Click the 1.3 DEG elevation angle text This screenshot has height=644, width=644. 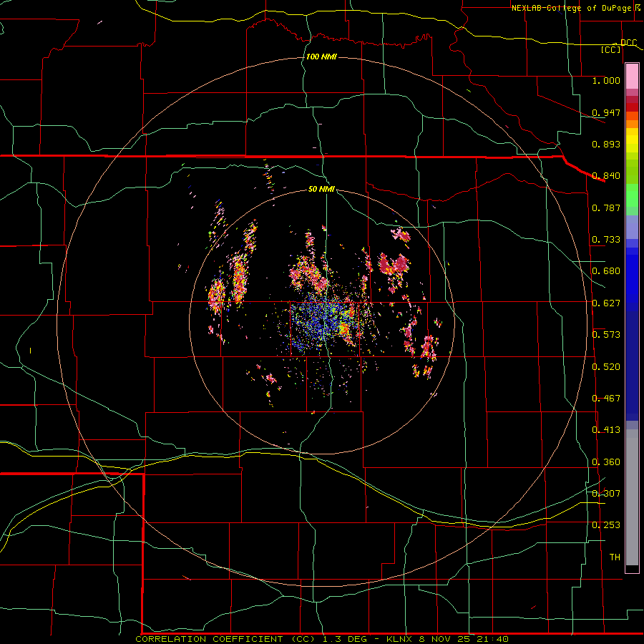click(x=344, y=639)
